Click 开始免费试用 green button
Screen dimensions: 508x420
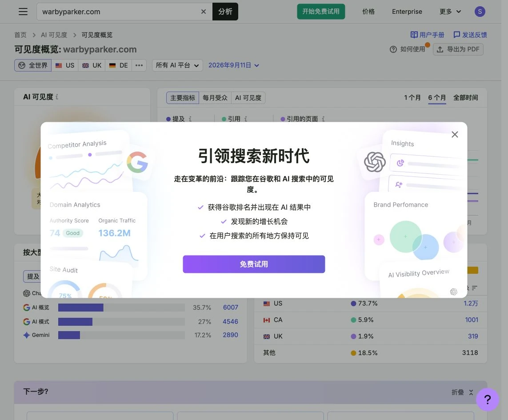tap(321, 12)
